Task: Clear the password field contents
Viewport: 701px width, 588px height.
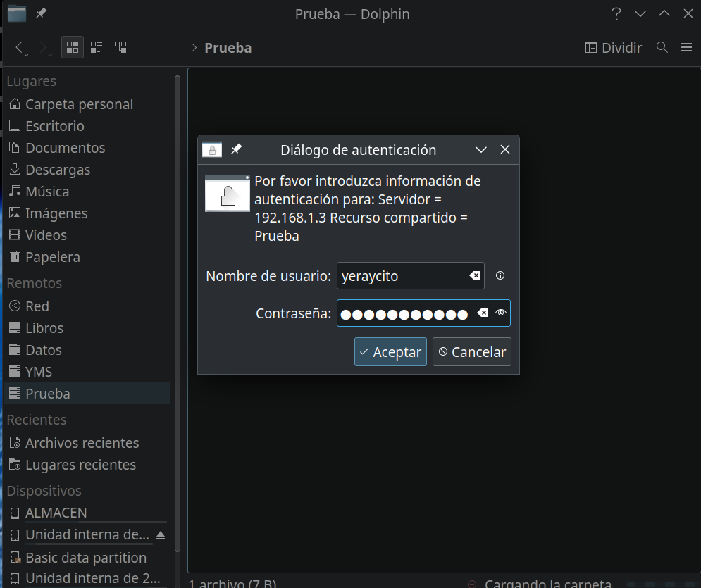Action: pos(483,313)
